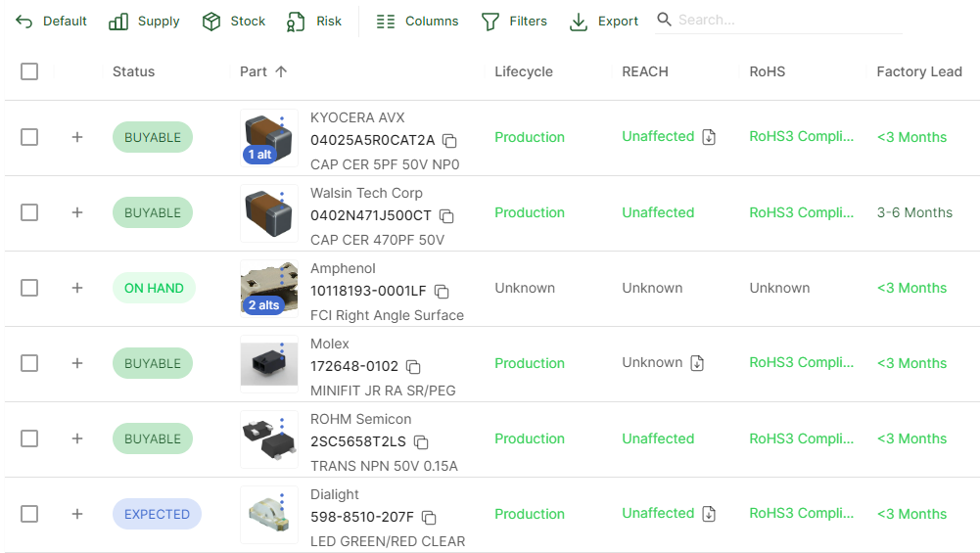Expand the KYOCERA AVX row with plus

tap(77, 137)
